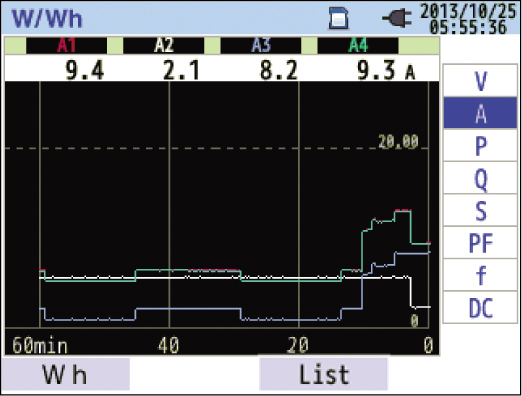Select the A4 channel label

(x=358, y=45)
